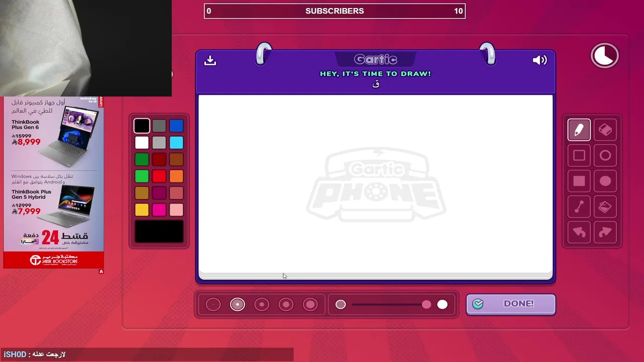This screenshot has height=362, width=644.
Task: Activate the paint bucket fill tool
Action: (605, 207)
